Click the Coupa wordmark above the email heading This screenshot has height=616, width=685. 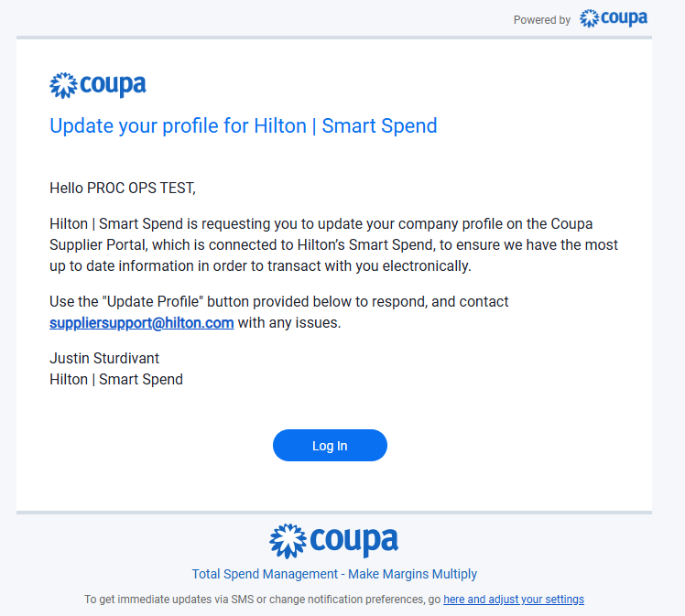point(113,85)
